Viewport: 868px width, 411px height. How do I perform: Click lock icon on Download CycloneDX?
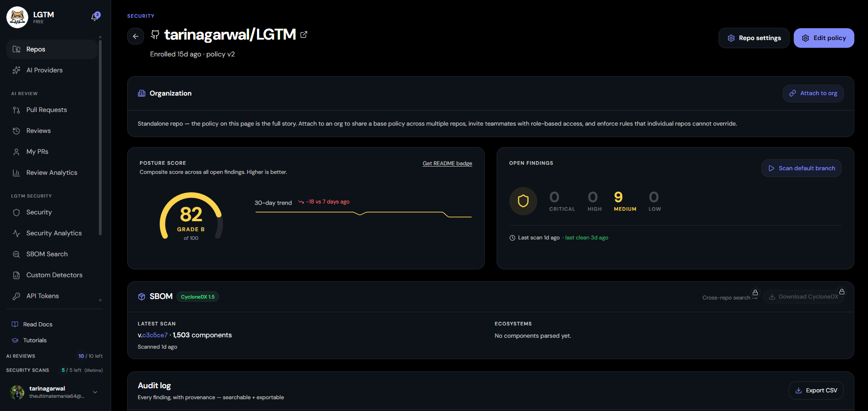point(842,292)
